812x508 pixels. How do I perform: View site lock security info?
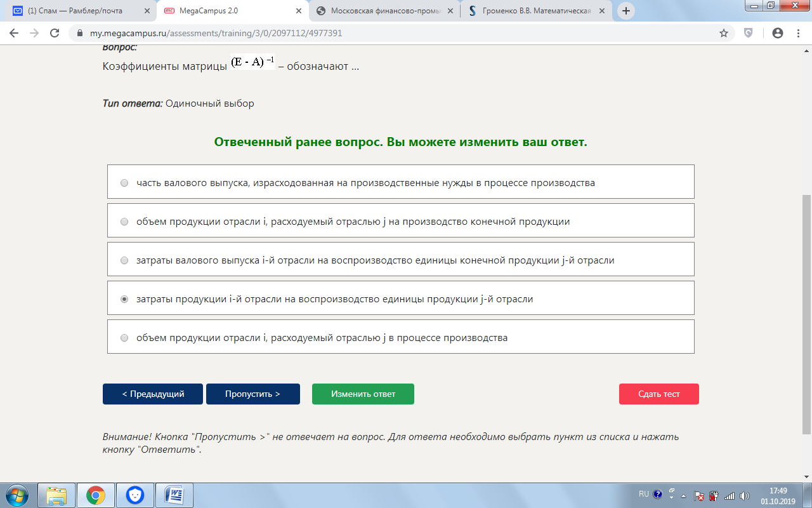pyautogui.click(x=79, y=33)
